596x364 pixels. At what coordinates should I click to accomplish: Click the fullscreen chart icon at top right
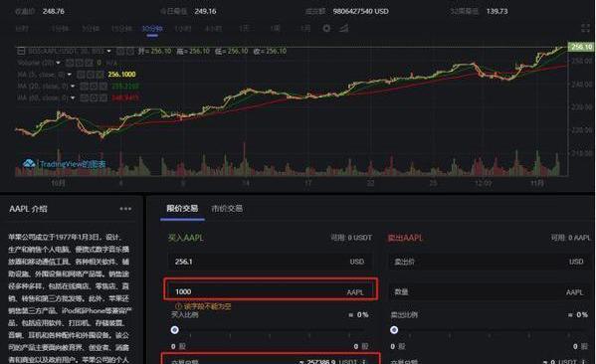[585, 28]
